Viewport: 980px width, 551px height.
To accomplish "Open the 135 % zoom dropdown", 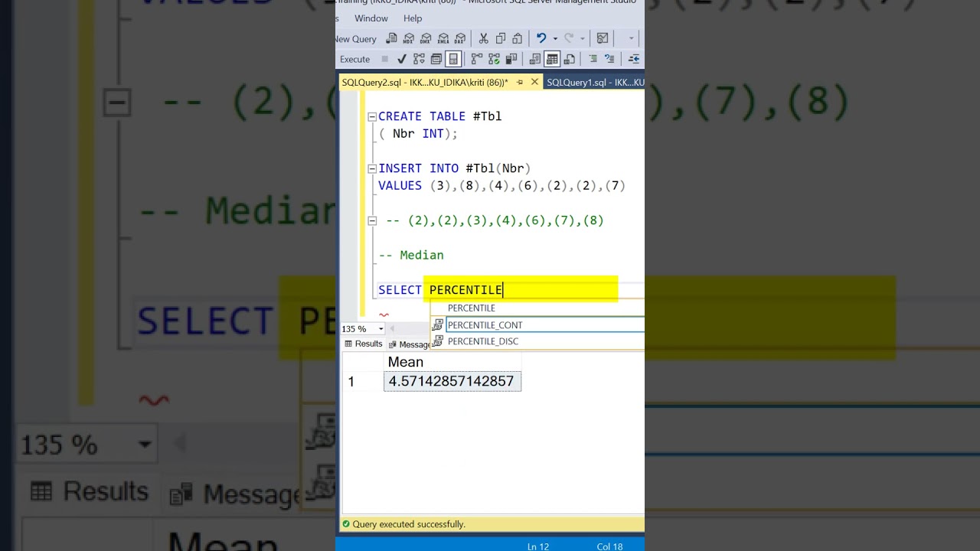I will [381, 329].
